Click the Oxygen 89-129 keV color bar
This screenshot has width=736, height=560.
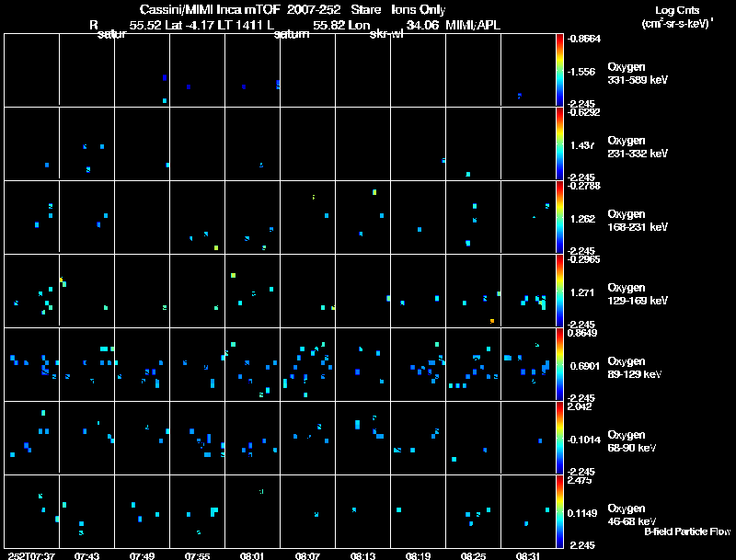559,364
